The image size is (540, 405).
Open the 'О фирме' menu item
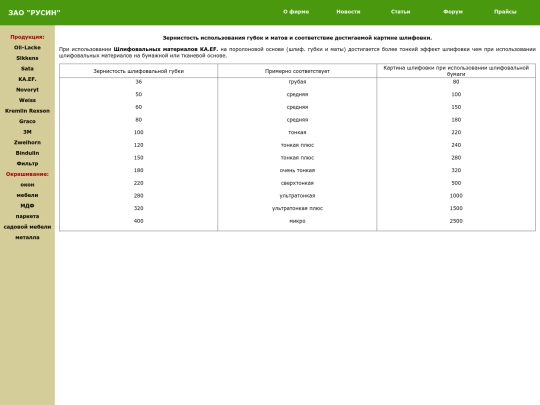(x=296, y=12)
